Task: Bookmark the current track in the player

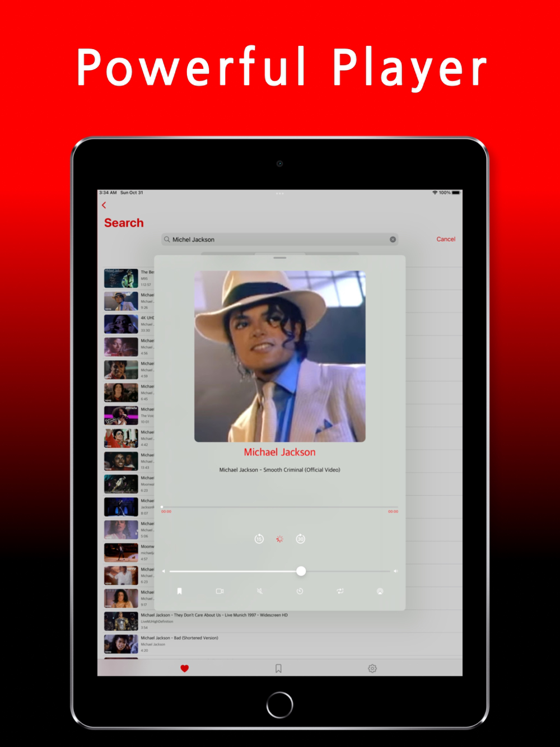Action: click(180, 591)
